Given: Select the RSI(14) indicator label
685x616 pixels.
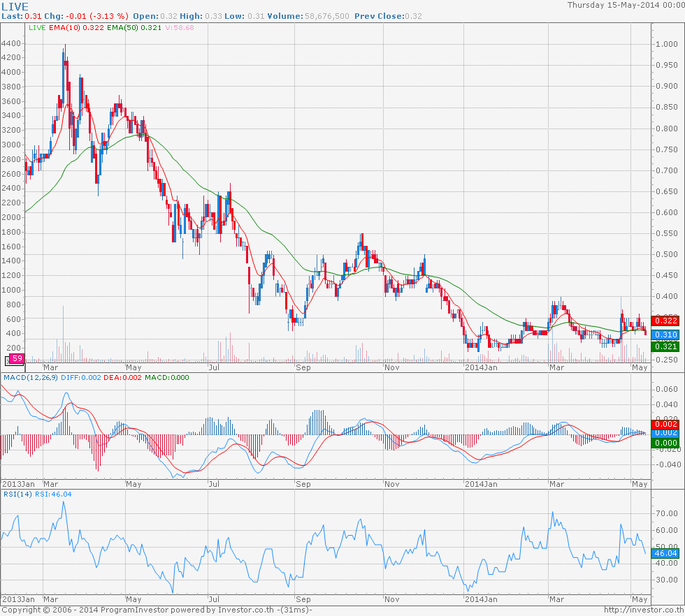Looking at the screenshot, I should (17, 494).
